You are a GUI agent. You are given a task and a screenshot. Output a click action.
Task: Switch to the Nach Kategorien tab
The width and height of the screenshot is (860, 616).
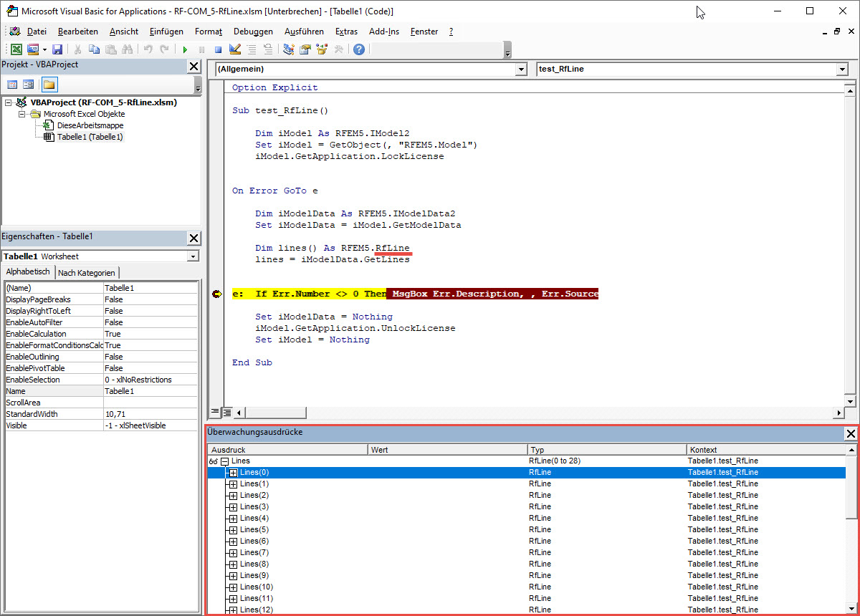click(86, 272)
